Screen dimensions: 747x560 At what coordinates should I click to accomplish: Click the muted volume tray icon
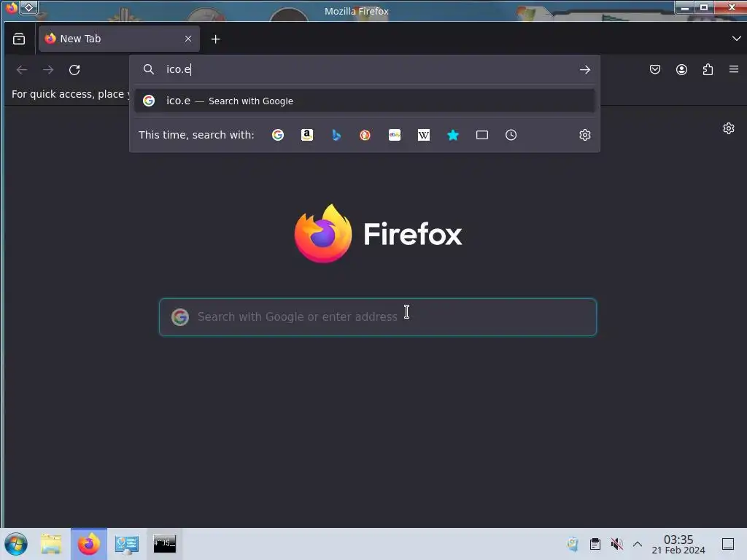[x=616, y=544]
